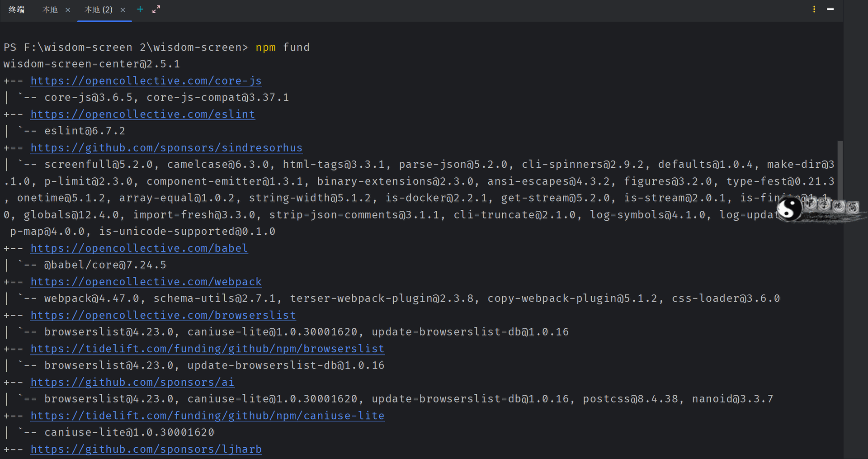Click the 'nanoid@3.3.7' entry
Image resolution: width=868 pixels, height=459 pixels.
[733, 399]
